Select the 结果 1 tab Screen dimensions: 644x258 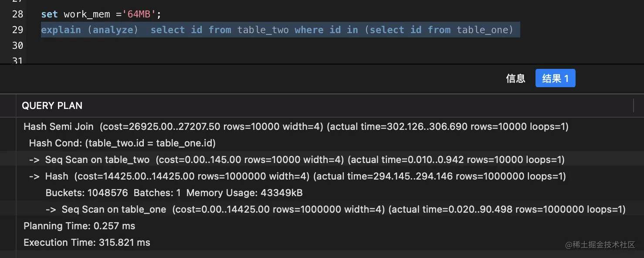[x=555, y=78]
